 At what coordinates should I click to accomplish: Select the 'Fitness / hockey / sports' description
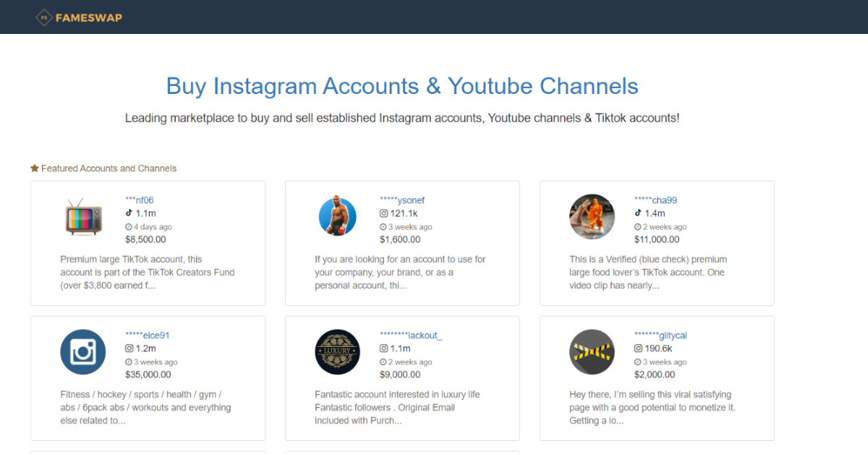(146, 408)
